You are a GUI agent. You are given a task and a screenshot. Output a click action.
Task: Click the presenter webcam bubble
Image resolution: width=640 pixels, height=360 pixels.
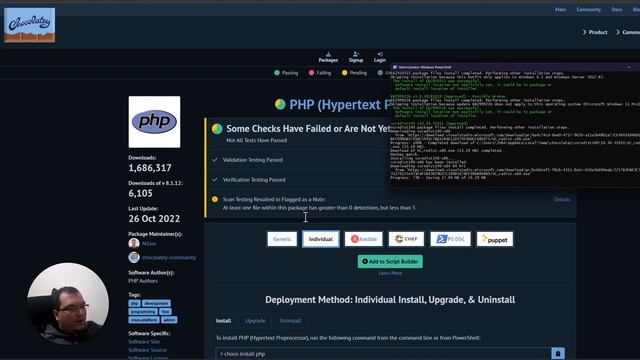tap(68, 304)
